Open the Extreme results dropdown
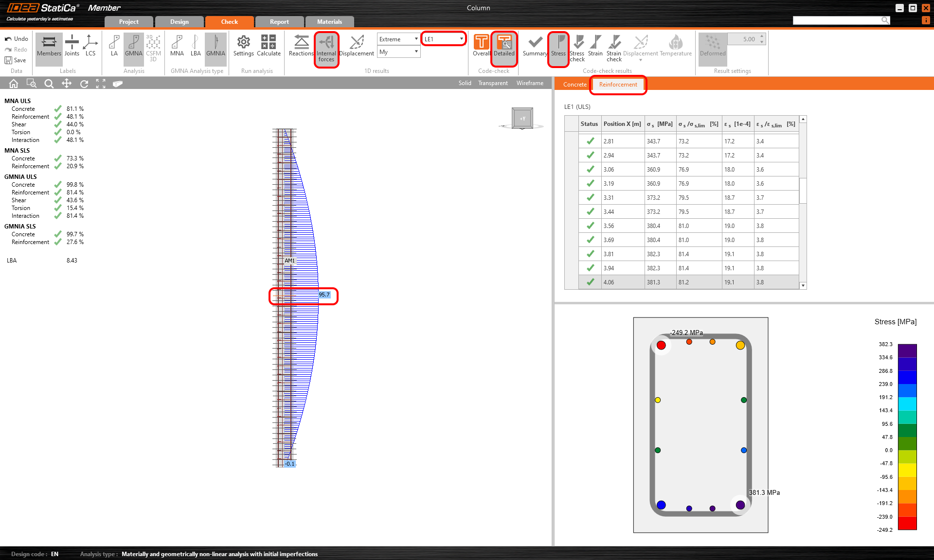This screenshot has width=934, height=560. pyautogui.click(x=398, y=39)
